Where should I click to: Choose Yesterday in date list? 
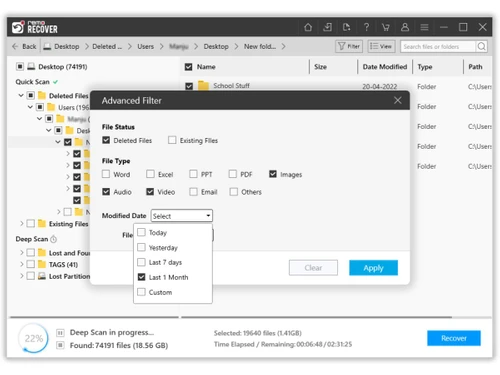coord(141,247)
